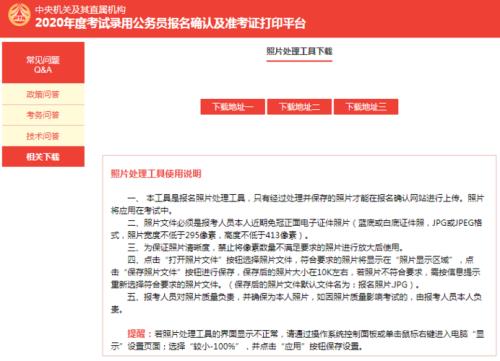Select 技术问答 in the sidebar
The height and width of the screenshot is (361, 500).
coord(43,136)
